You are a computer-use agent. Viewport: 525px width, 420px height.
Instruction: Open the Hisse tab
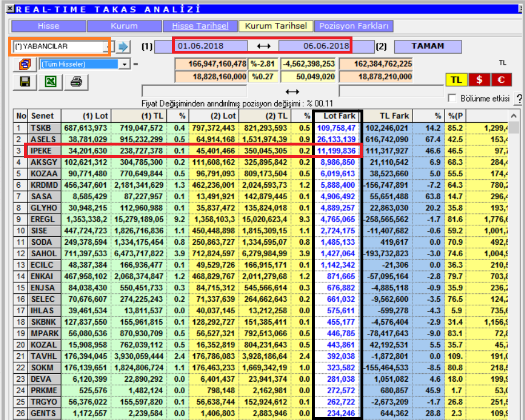coord(49,26)
